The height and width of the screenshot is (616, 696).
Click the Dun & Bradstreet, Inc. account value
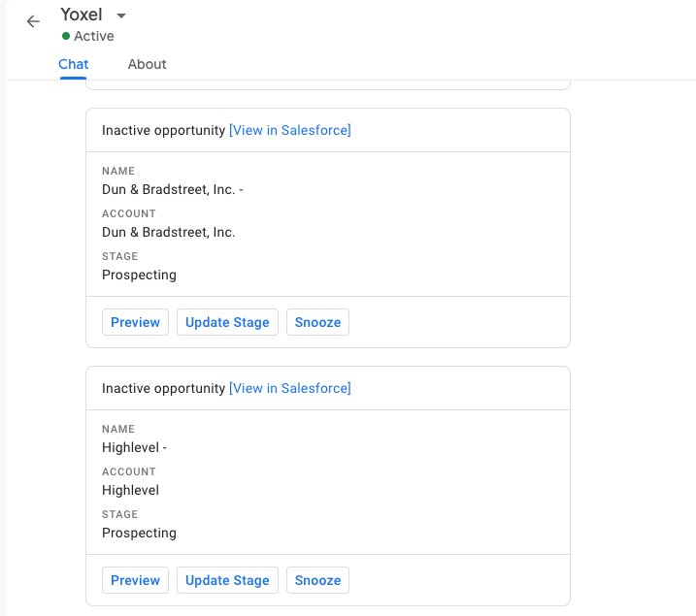(169, 232)
